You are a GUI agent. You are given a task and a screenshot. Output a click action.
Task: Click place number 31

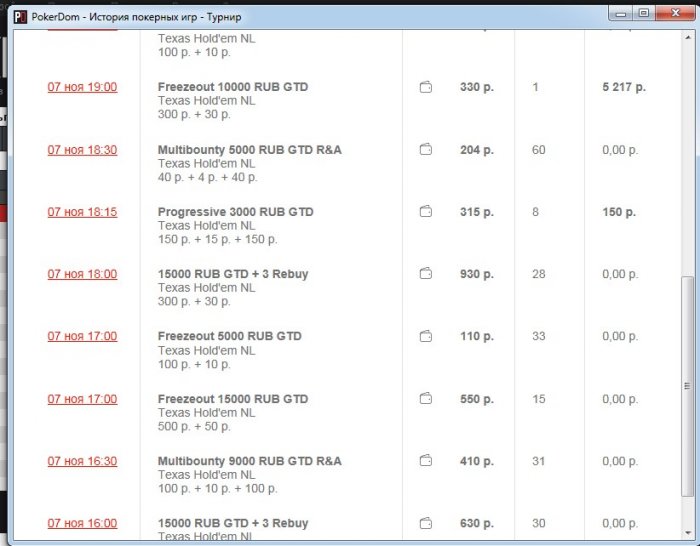tap(538, 461)
